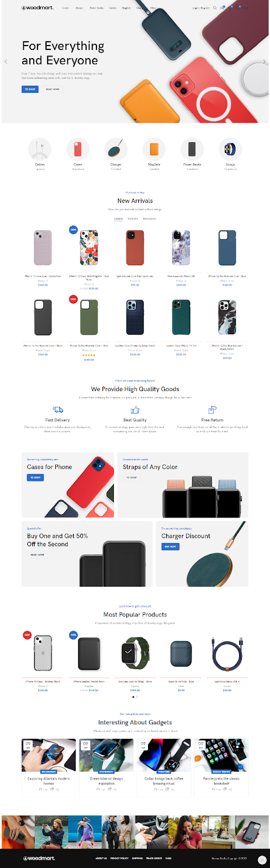Open the Straps category watch icon

230,149
